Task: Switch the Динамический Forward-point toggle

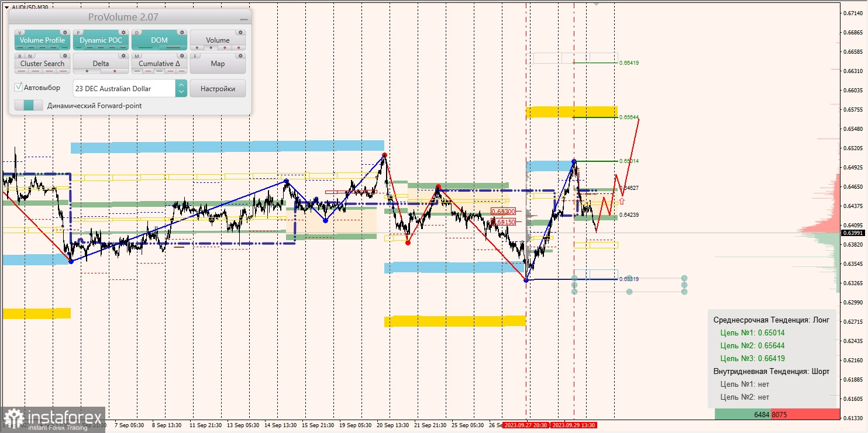Action: [29, 105]
